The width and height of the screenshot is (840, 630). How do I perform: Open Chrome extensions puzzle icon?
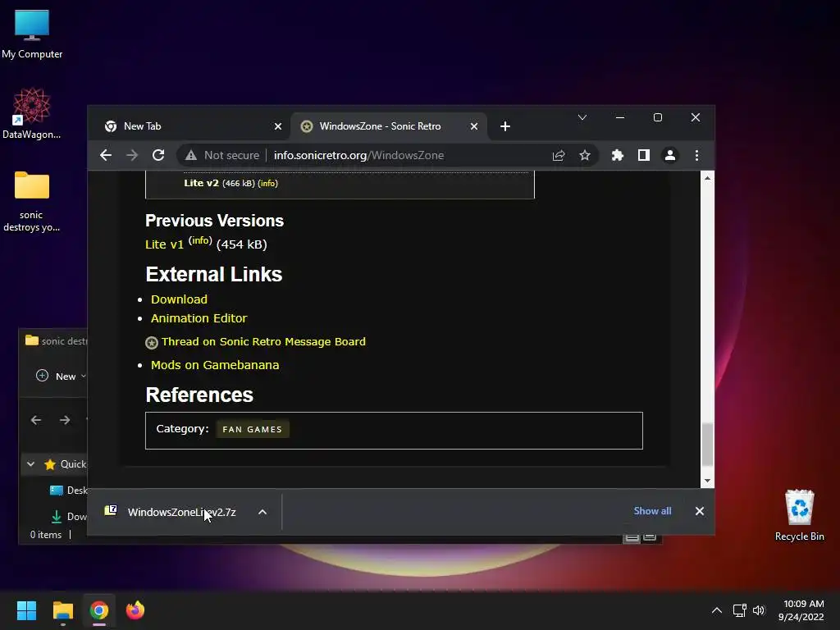pyautogui.click(x=617, y=155)
